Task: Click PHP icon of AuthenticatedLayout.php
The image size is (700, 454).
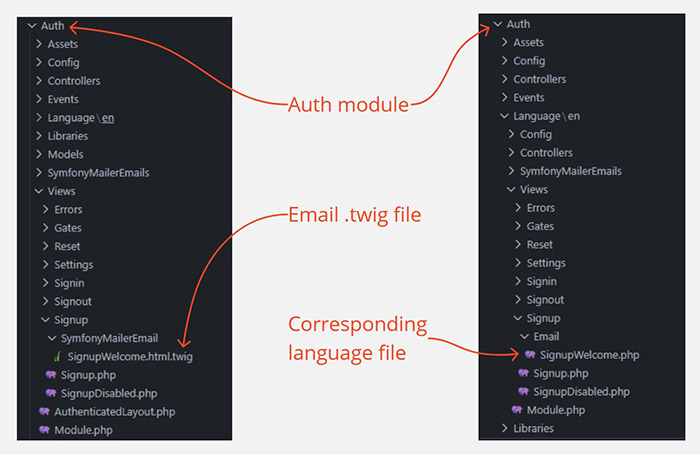Action: tap(44, 411)
